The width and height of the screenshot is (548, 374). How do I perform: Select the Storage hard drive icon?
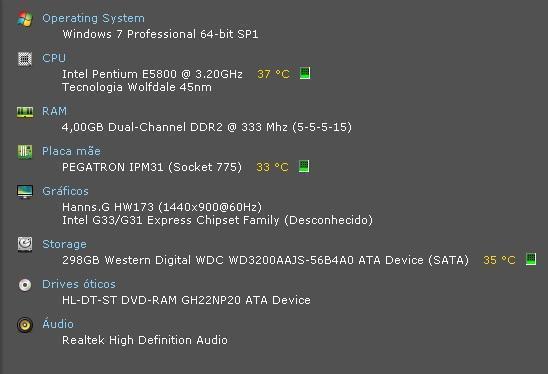tap(25, 244)
